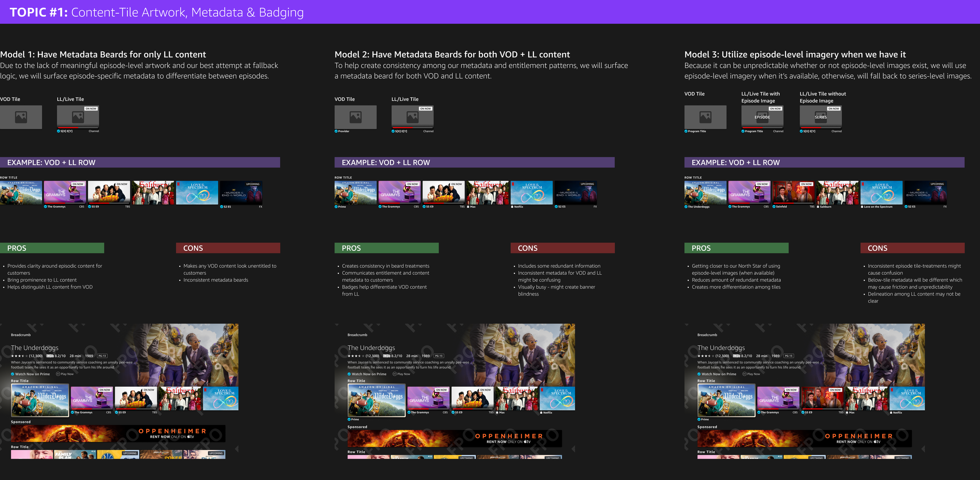The image size is (980, 480).
Task: Click the Model 3 placeholder tile labeled EPISODE
Action: coord(762,117)
